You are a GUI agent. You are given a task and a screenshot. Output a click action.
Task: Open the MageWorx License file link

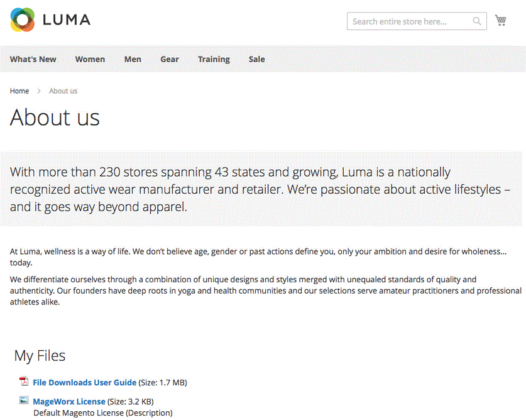tap(69, 401)
